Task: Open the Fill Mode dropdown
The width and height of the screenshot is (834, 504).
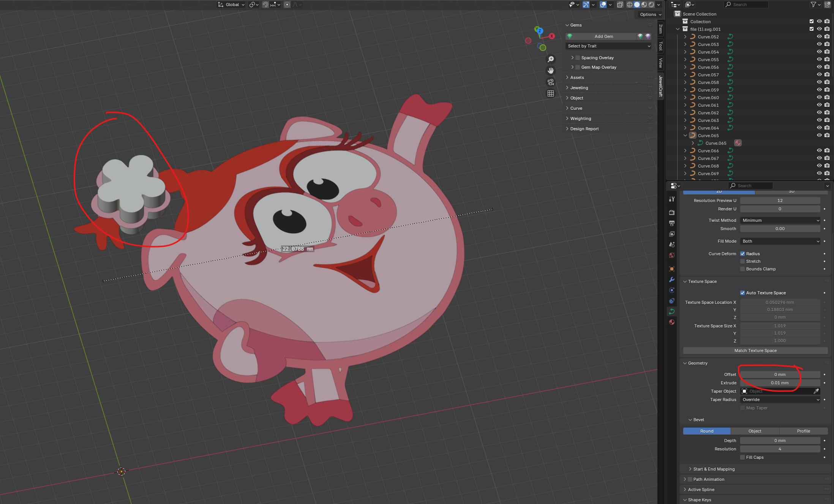Action: tap(780, 241)
